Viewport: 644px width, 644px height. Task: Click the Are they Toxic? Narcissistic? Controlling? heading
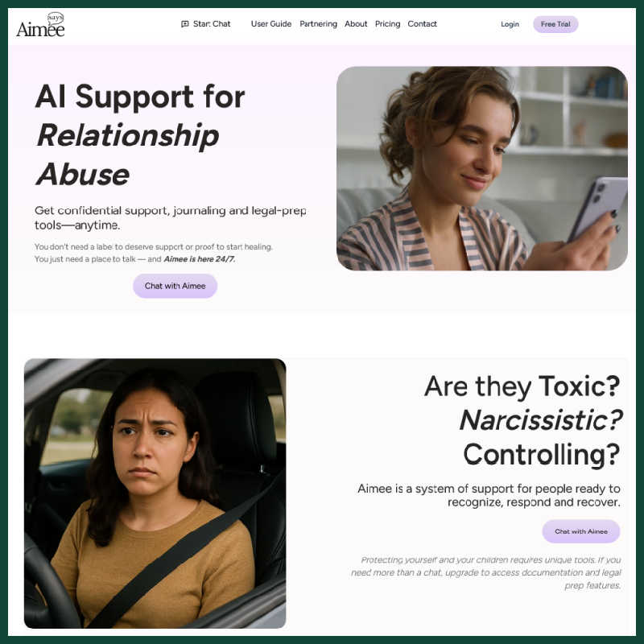(x=522, y=420)
